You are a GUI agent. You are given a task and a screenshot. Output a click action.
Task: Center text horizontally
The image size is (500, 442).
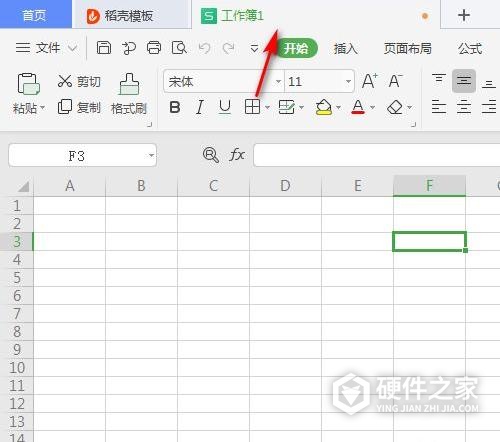tap(464, 107)
